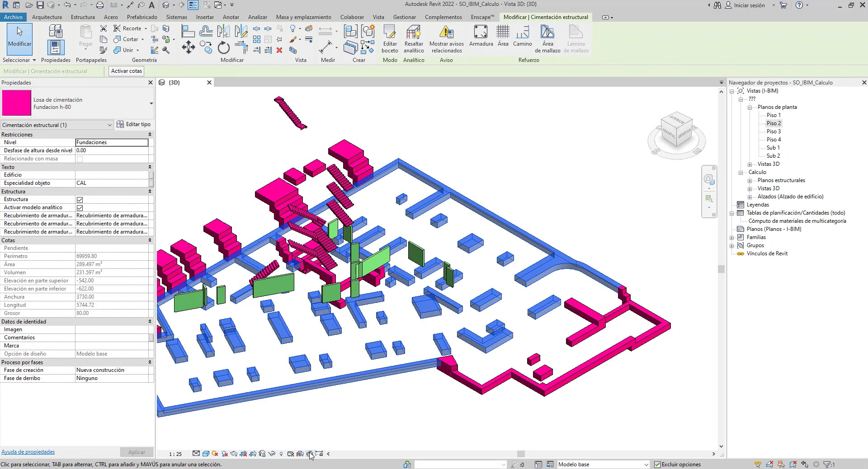Expand the Familias tree node

pos(732,238)
